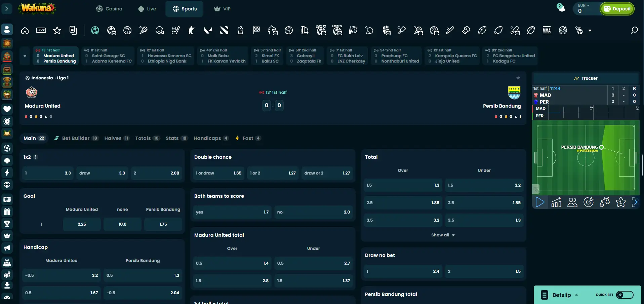Go to the home icon

pyautogui.click(x=25, y=31)
